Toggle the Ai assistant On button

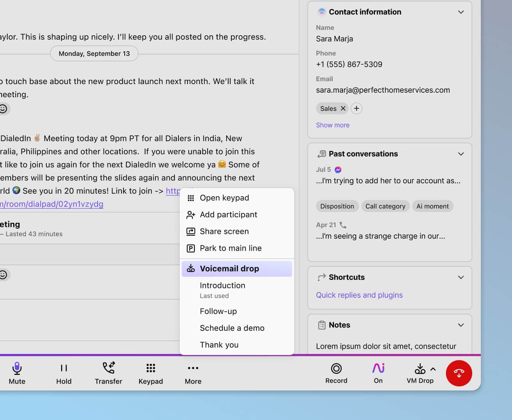coord(378,368)
